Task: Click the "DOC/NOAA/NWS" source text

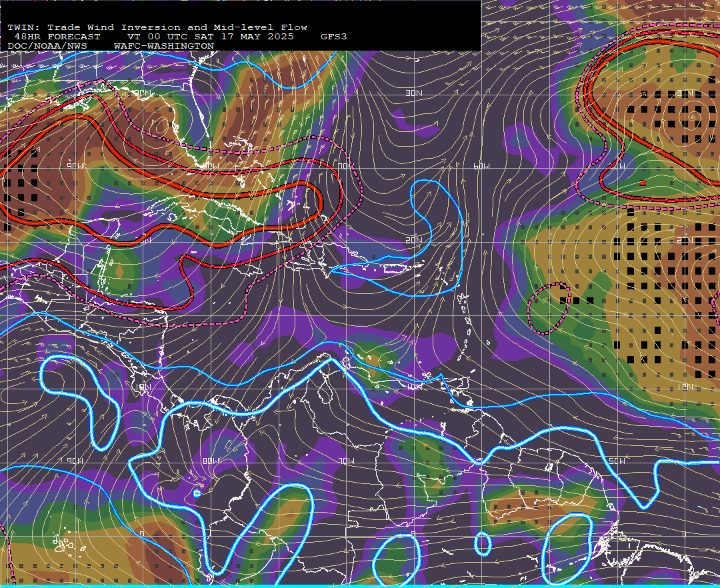Action: click(x=47, y=47)
